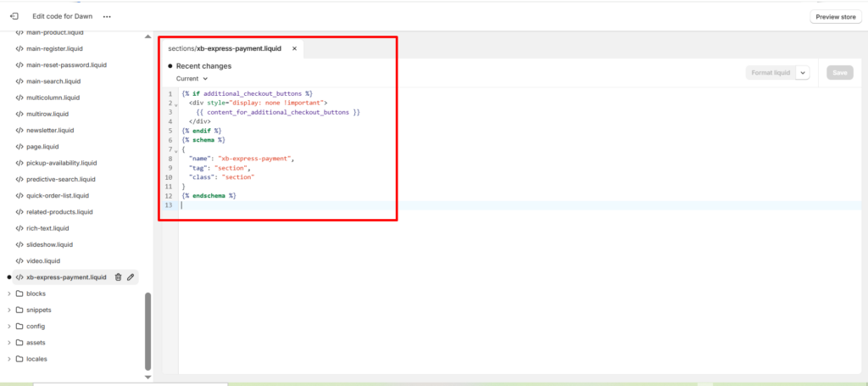
Task: Toggle code fold arrow on line 2
Action: 175,104
